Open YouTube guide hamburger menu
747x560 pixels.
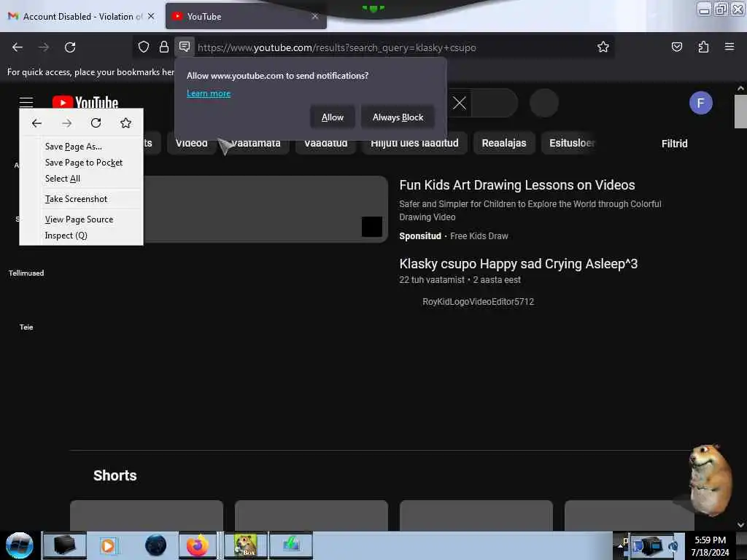[26, 102]
